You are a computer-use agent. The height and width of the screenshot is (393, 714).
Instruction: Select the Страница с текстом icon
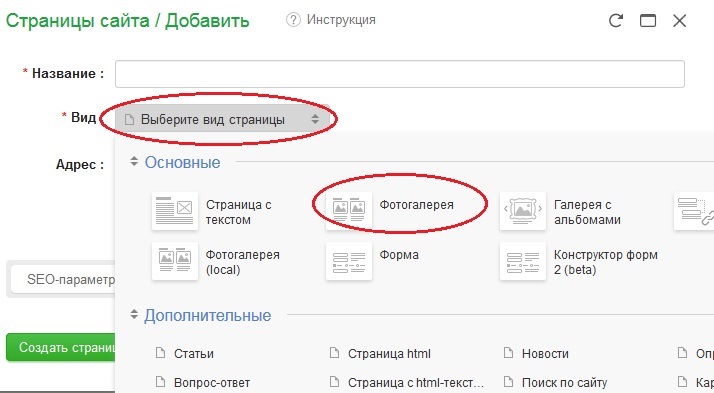175,211
